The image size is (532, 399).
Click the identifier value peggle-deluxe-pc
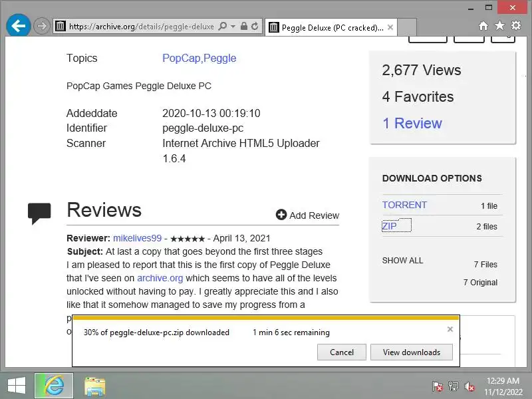tap(203, 128)
